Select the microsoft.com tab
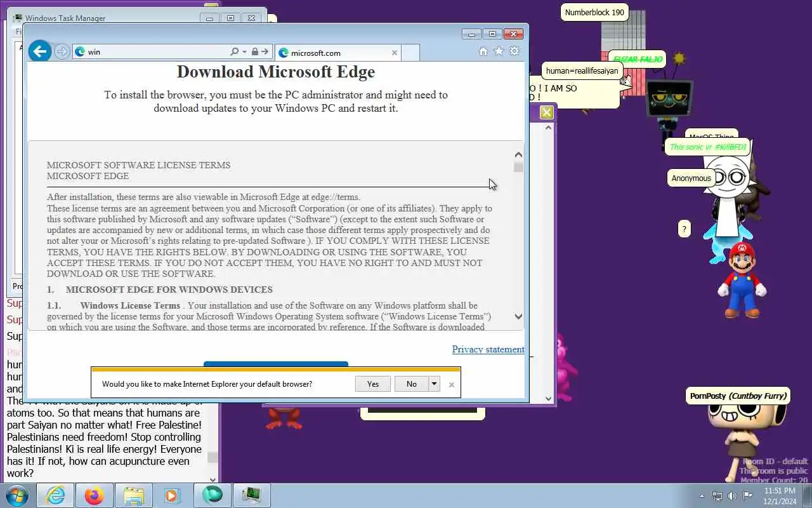 (x=338, y=53)
